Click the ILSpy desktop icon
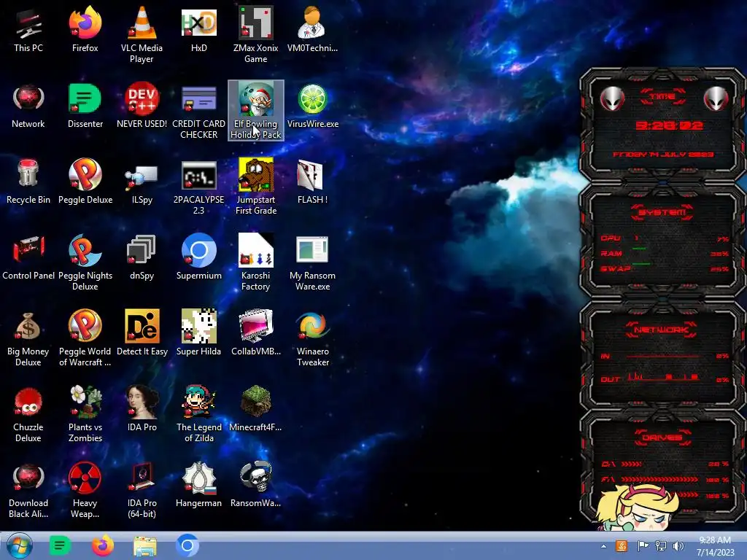The width and height of the screenshot is (747, 560). [x=142, y=182]
